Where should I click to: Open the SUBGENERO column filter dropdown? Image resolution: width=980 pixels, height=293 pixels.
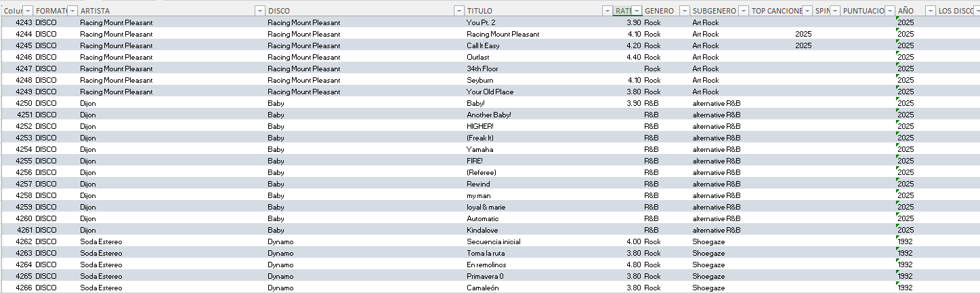(743, 11)
